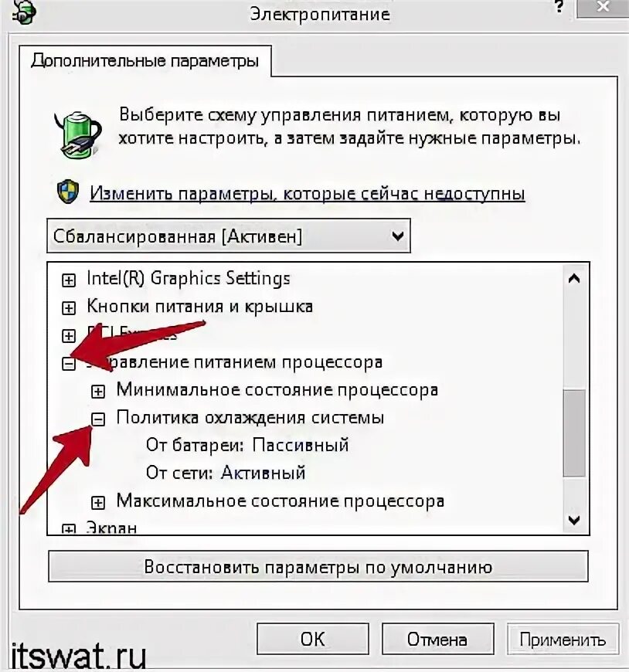The width and height of the screenshot is (629, 672).
Task: Click Восстановить параметры по умолчанию button
Action: (318, 567)
